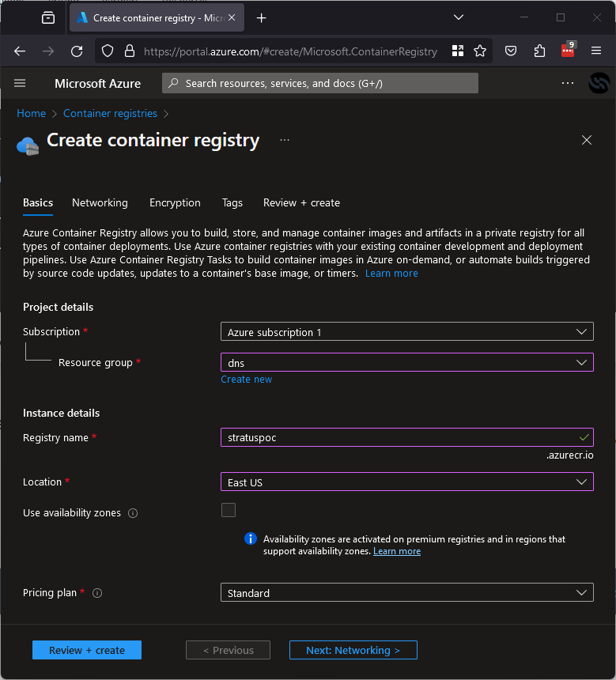The height and width of the screenshot is (680, 616).
Task: Switch to the Networking tab
Action: point(100,203)
